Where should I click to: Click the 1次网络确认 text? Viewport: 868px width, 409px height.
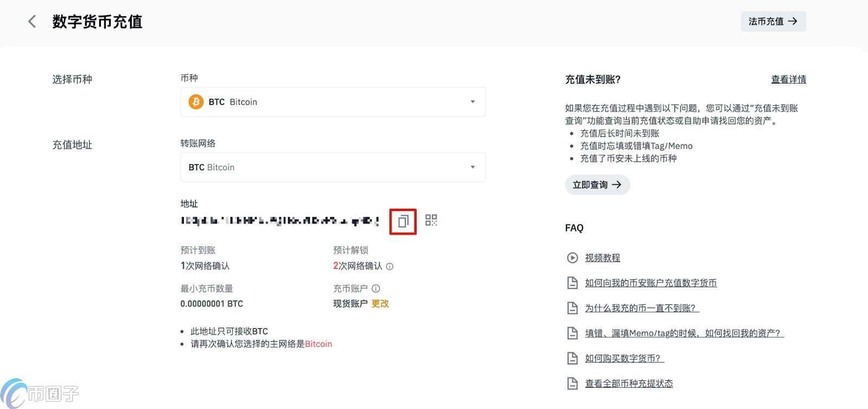205,266
